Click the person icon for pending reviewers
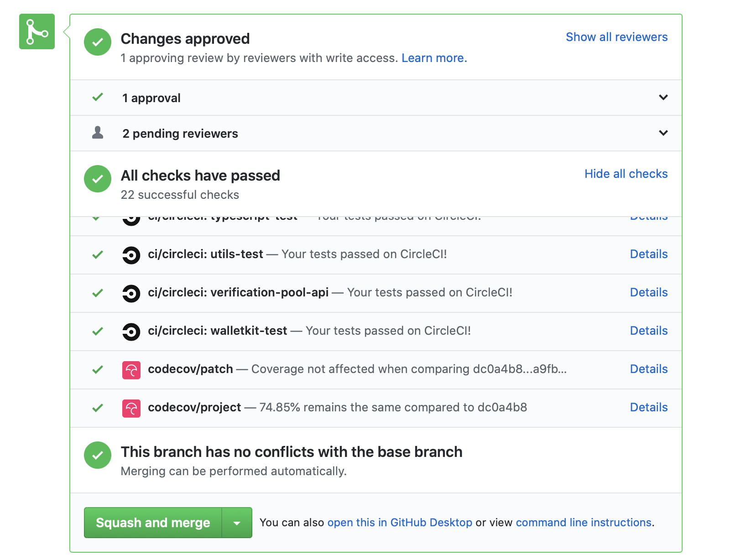 pyautogui.click(x=98, y=133)
